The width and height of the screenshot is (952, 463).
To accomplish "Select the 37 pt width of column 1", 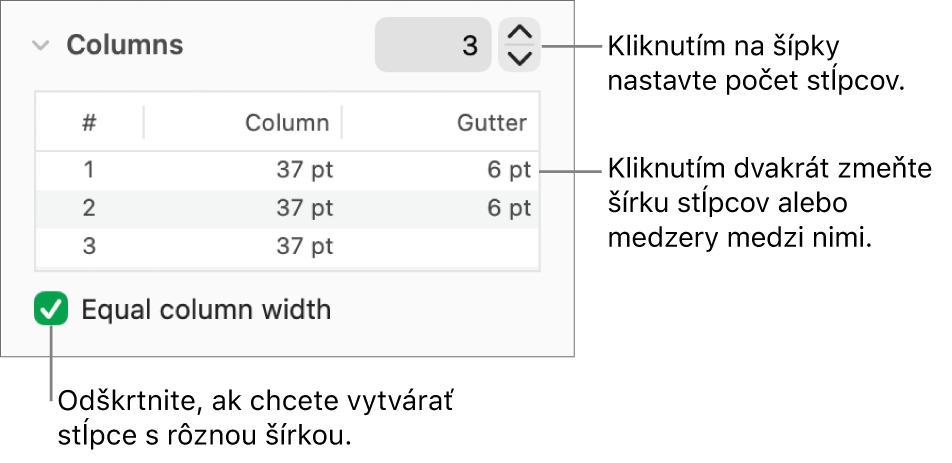I will click(x=305, y=171).
